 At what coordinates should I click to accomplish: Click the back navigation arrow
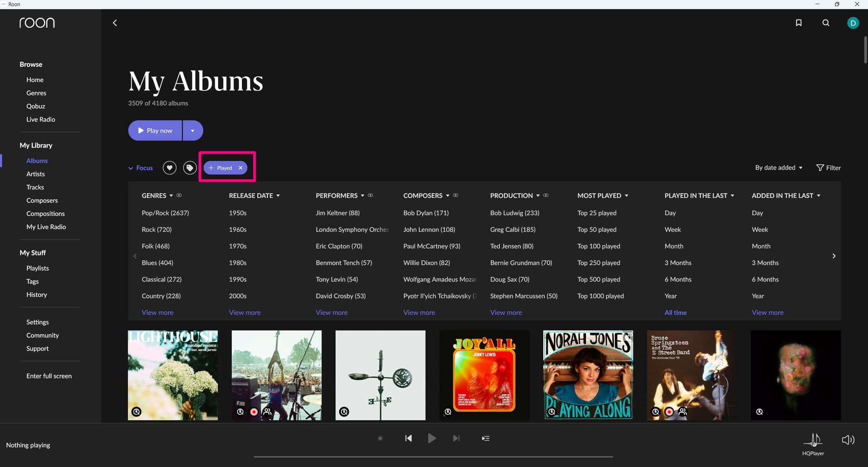(x=115, y=23)
